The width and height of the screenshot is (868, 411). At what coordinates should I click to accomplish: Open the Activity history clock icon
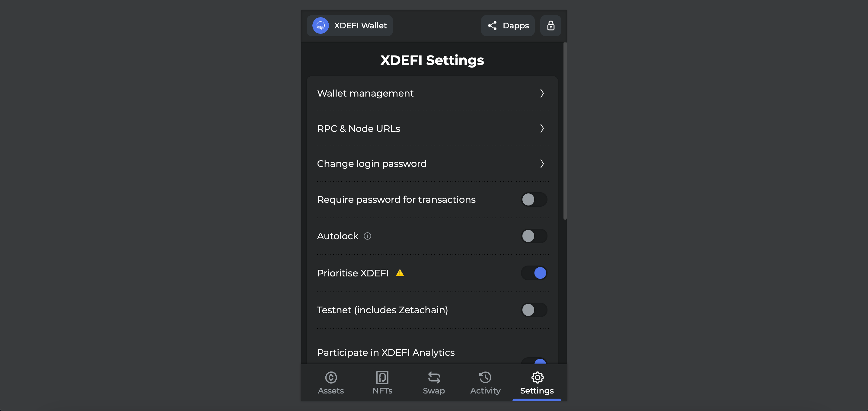click(x=485, y=378)
